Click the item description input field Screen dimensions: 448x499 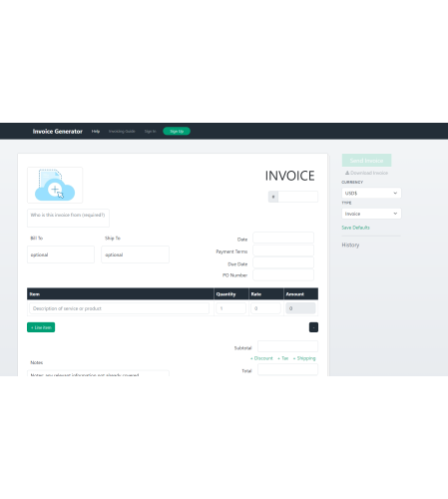[x=119, y=308]
